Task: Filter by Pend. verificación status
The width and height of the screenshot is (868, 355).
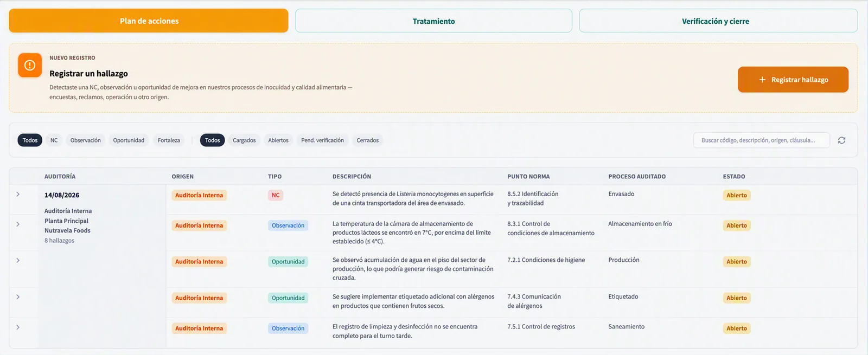Action: click(x=322, y=140)
